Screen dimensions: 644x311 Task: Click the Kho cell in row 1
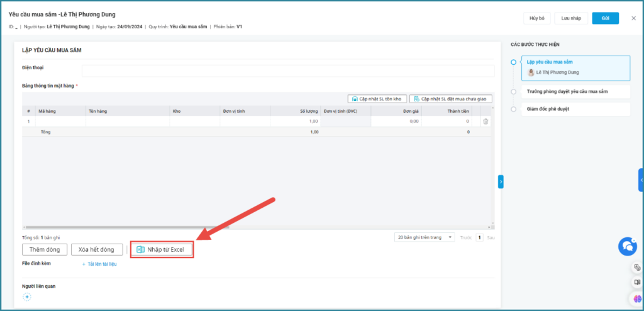(x=195, y=122)
